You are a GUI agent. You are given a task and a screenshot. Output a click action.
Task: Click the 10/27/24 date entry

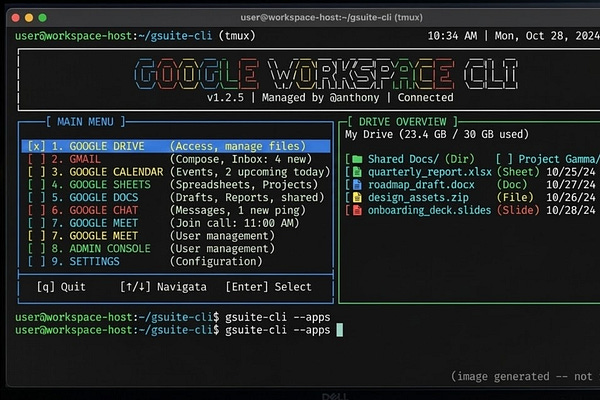[x=571, y=185]
